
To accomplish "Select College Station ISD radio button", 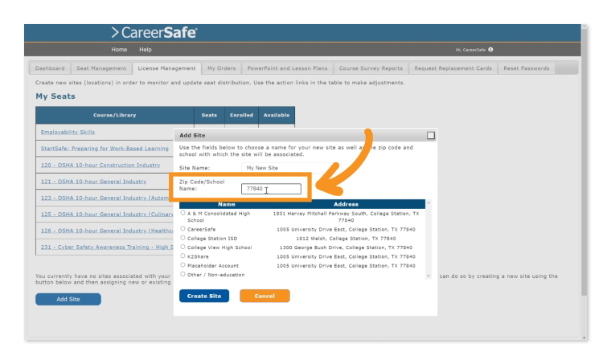I will (182, 238).
